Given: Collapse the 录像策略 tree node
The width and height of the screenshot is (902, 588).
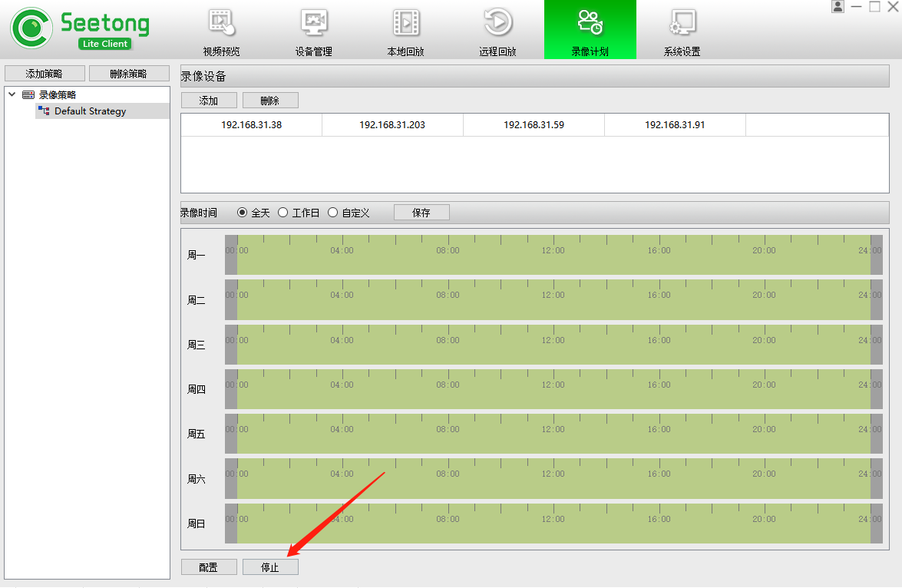Looking at the screenshot, I should [x=12, y=94].
